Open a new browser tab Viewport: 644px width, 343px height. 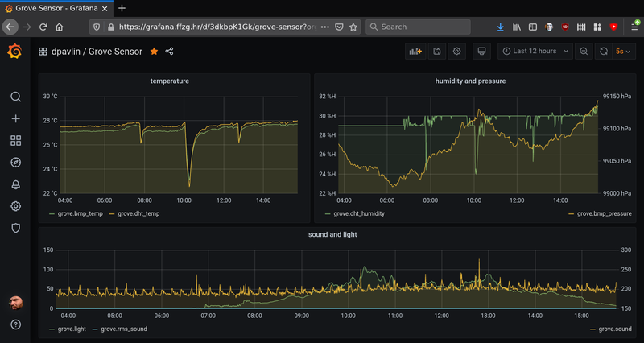(122, 8)
